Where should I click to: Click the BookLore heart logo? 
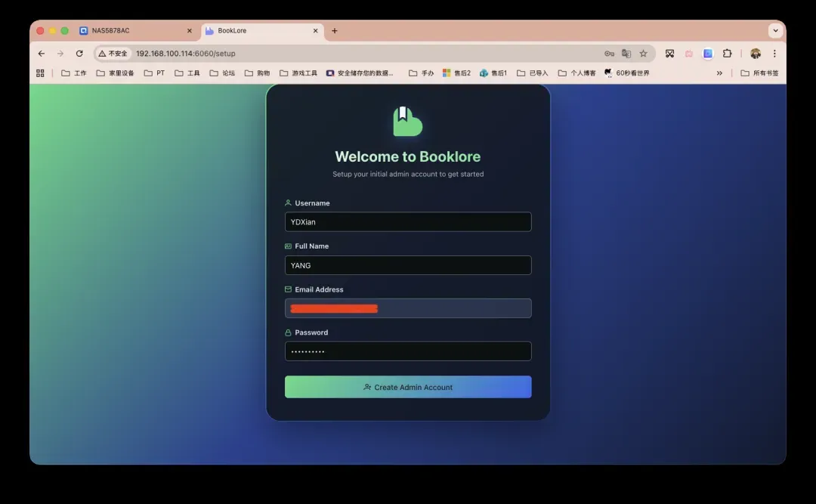407,122
